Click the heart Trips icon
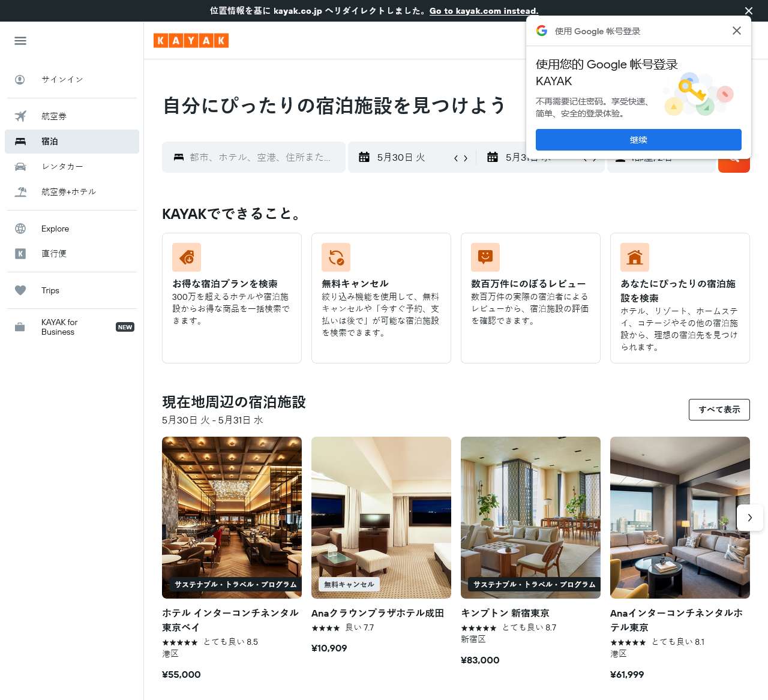Viewport: 768px width, 700px height. pyautogui.click(x=20, y=290)
